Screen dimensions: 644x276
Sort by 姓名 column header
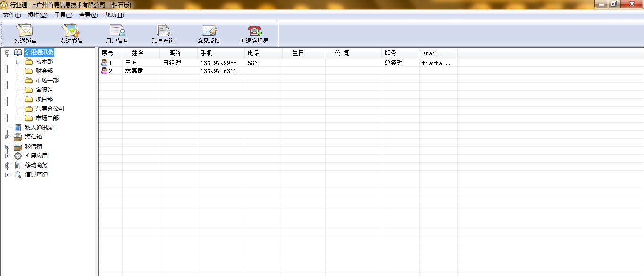141,53
